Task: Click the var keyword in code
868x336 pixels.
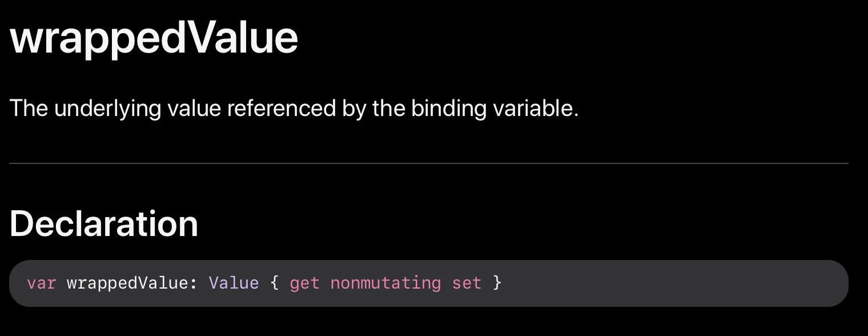Action: [41, 283]
